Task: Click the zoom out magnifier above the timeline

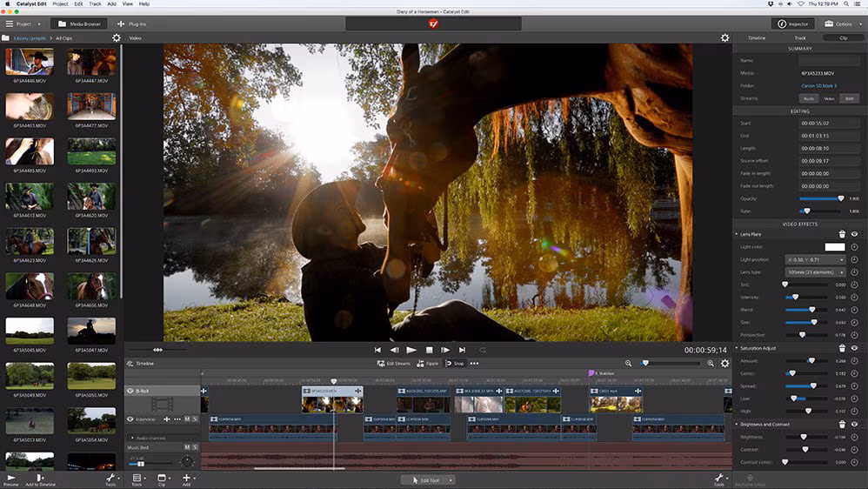Action: (x=628, y=363)
